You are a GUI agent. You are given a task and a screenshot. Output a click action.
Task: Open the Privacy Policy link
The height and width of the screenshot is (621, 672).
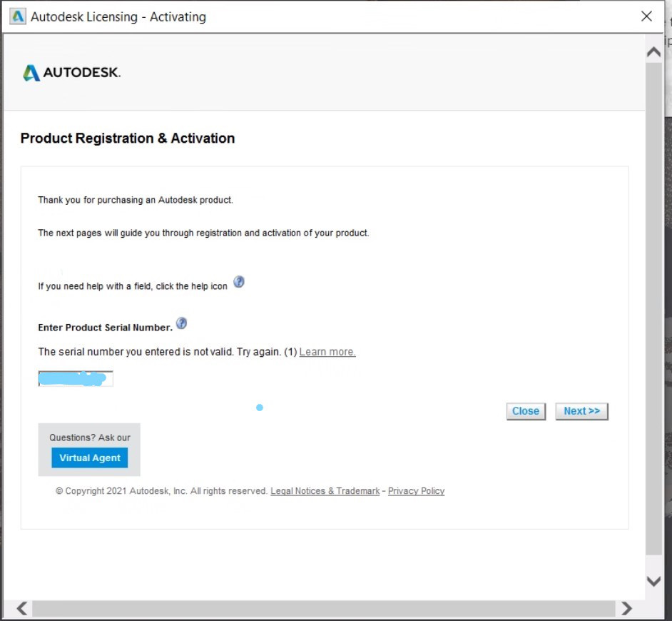coord(416,490)
